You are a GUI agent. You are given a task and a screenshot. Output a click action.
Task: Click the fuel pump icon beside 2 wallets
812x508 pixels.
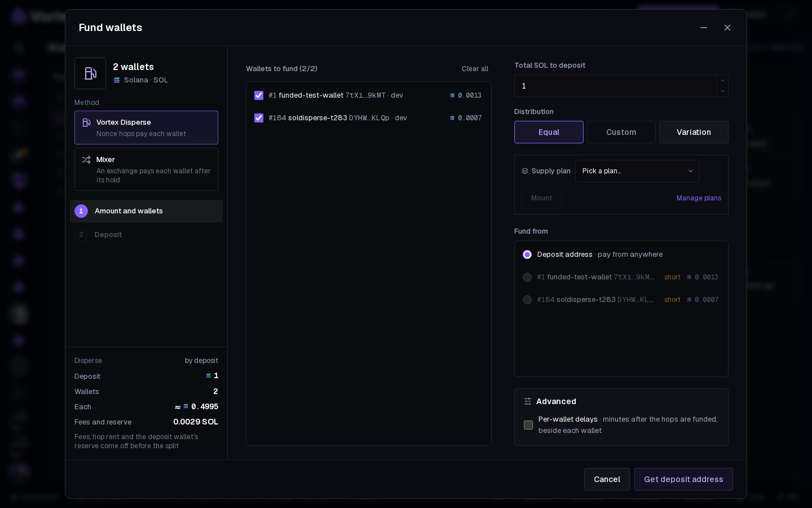[x=90, y=73]
